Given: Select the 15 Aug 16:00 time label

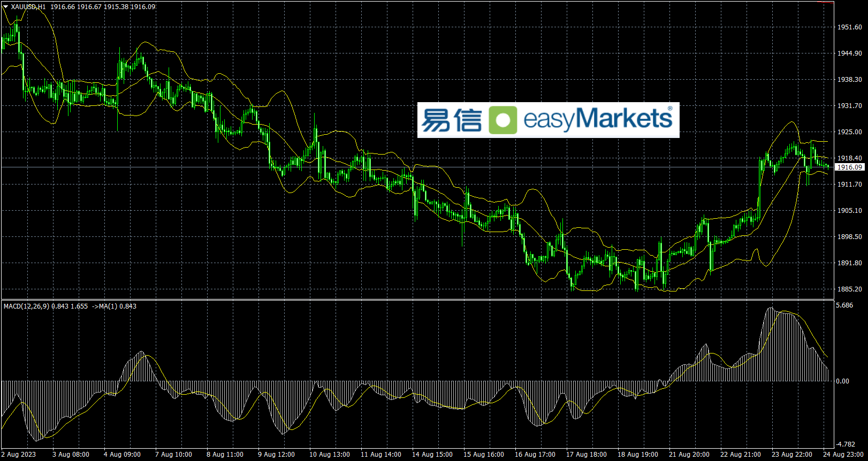Looking at the screenshot, I should click(x=484, y=455).
